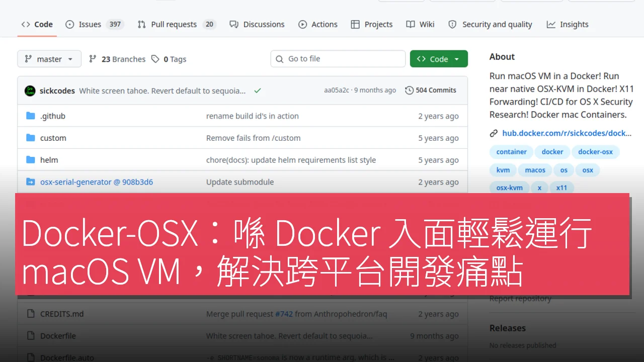Click the custom folder icon

tap(31, 138)
